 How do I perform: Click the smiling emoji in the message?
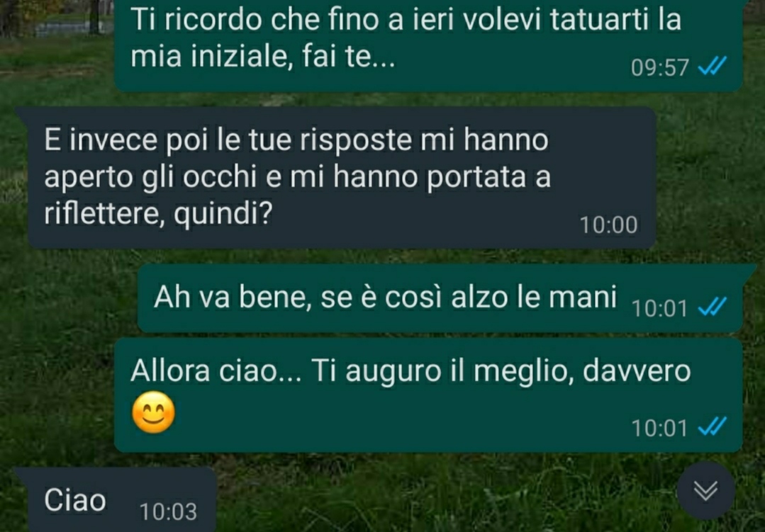(x=153, y=412)
